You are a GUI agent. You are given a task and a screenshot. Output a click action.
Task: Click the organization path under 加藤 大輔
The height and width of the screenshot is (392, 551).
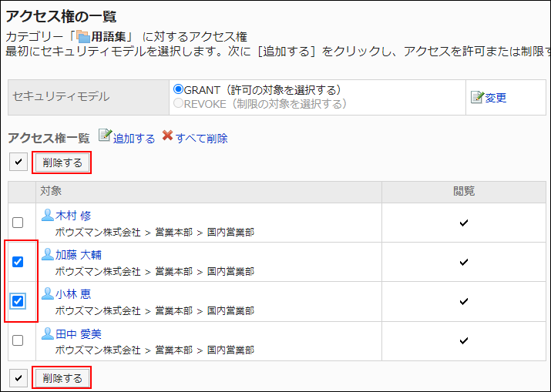155,272
